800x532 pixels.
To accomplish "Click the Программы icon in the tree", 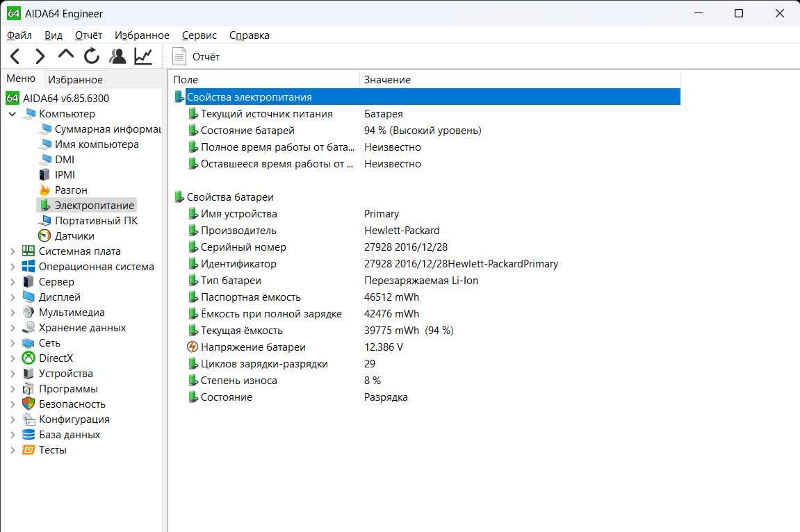I will 28,389.
